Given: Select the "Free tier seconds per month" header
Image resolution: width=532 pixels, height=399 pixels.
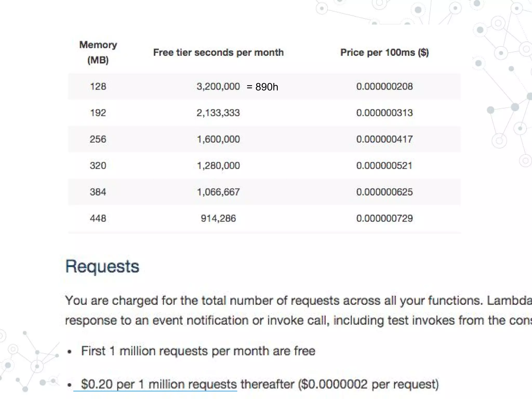Looking at the screenshot, I should click(218, 52).
